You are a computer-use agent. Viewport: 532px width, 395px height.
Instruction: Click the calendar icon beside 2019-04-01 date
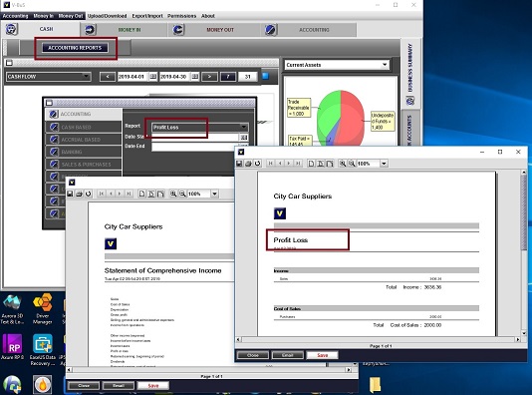[153, 77]
